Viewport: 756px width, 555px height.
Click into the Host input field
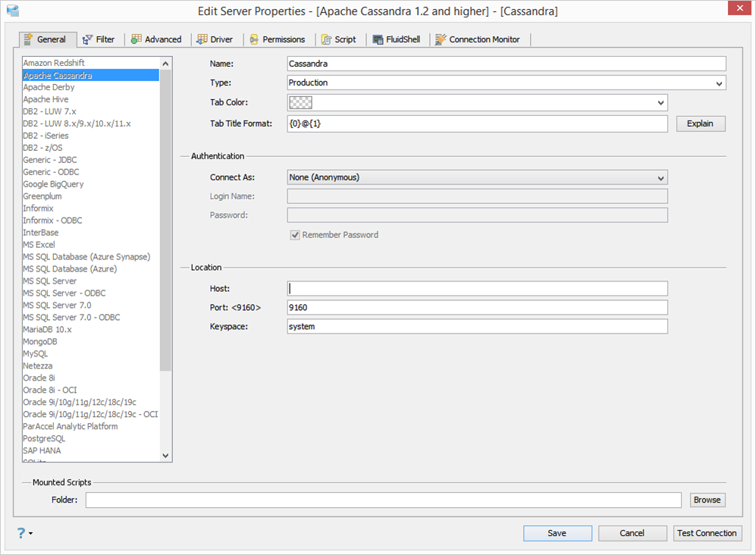(477, 288)
